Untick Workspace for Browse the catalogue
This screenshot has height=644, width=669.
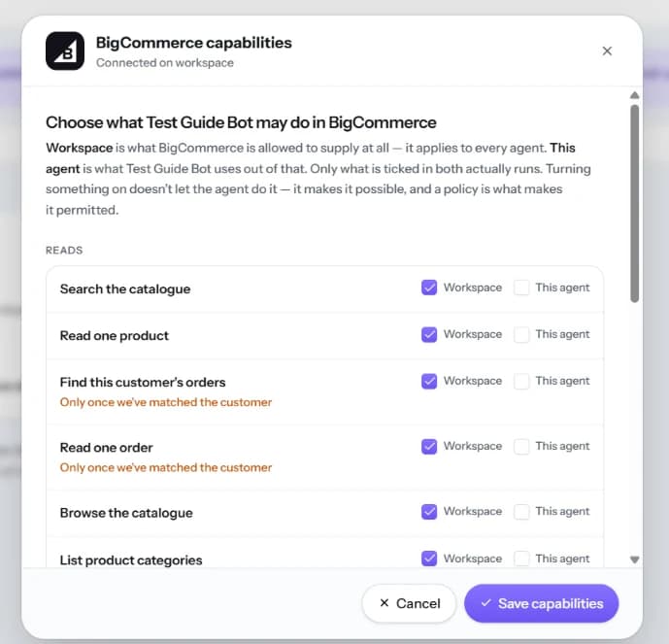click(x=429, y=511)
